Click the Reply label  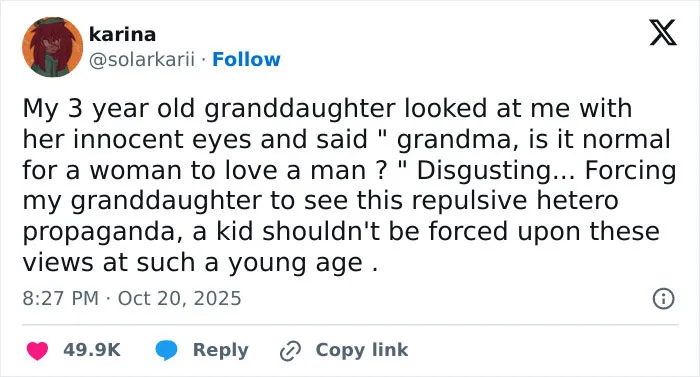[221, 350]
